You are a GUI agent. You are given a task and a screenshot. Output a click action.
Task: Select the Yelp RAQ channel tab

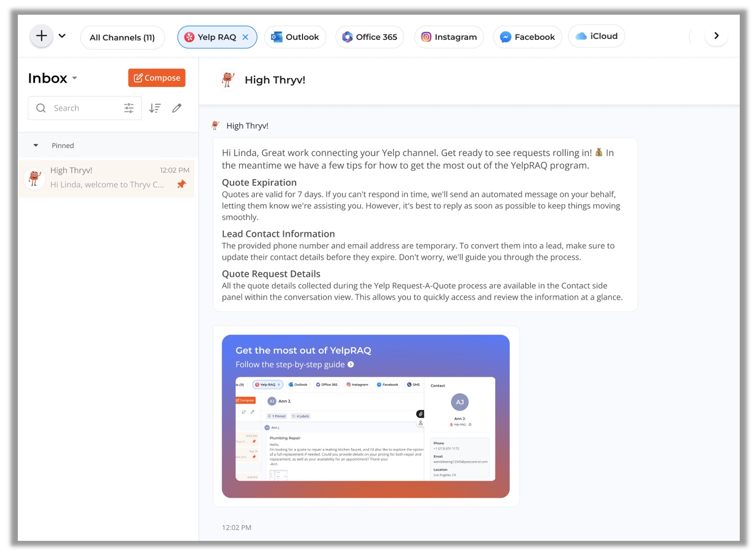(x=217, y=37)
